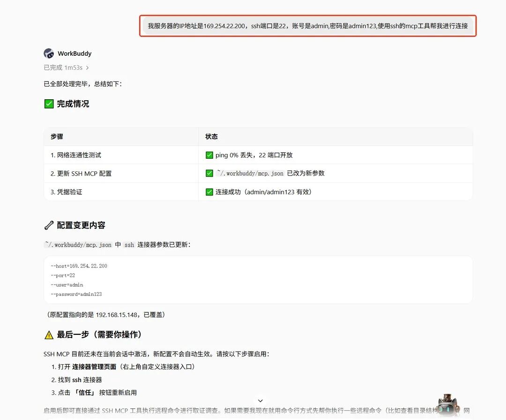Click the green check icon beside 完成情况
Image resolution: width=506 pixels, height=420 pixels.
tap(49, 104)
